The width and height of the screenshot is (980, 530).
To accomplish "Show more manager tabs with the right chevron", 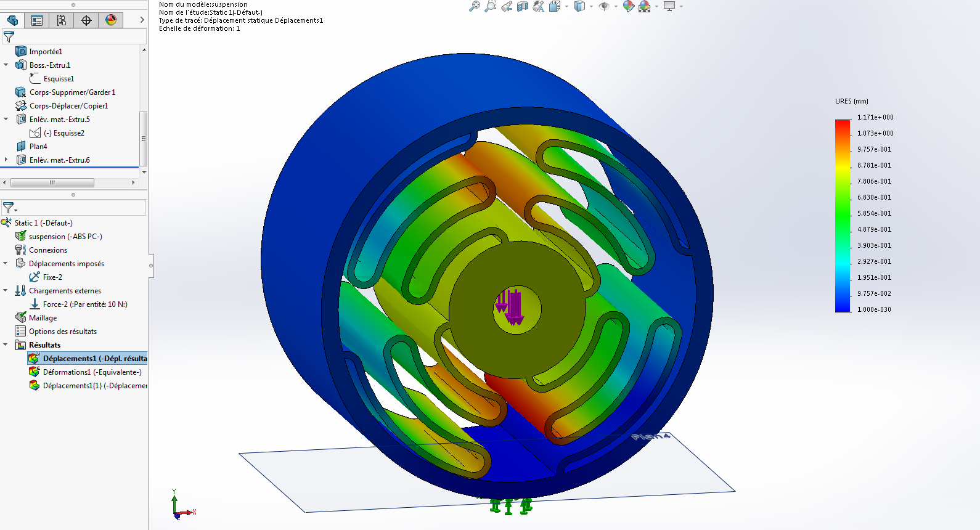I will [142, 20].
